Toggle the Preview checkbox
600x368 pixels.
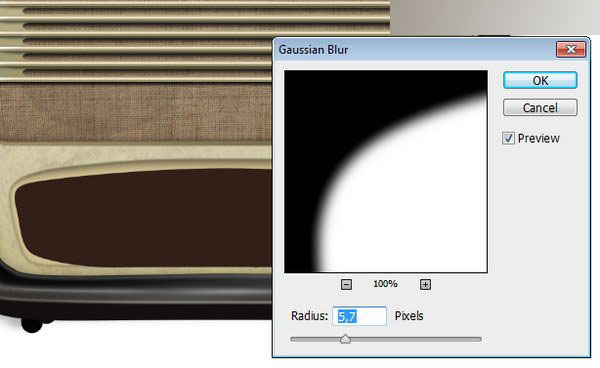coord(508,138)
